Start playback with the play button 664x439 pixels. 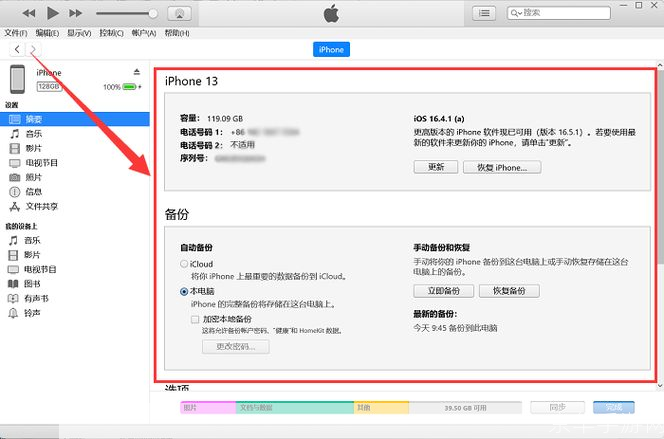tap(53, 13)
